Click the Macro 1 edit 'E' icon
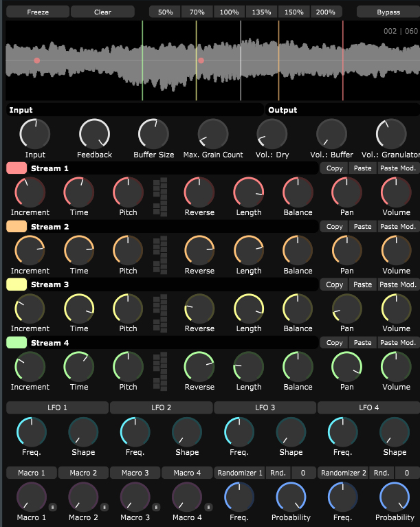 [52, 507]
